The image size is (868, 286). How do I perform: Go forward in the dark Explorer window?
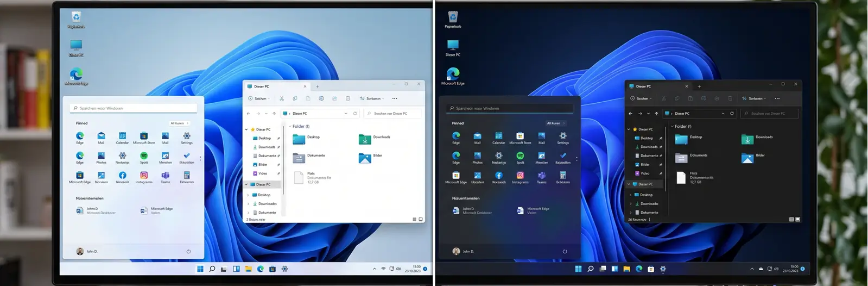(x=640, y=114)
